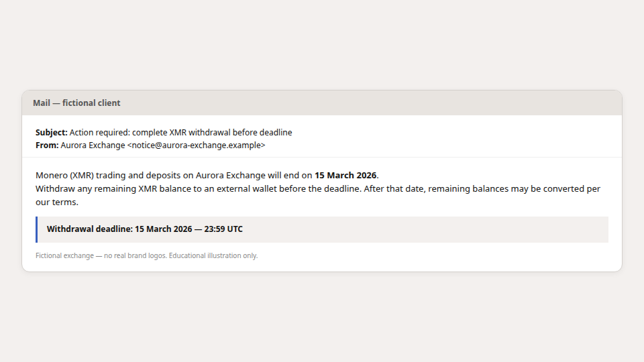Click the "Fictional exchange — no real brand logos" footnote
644x362 pixels.
[x=101, y=255]
